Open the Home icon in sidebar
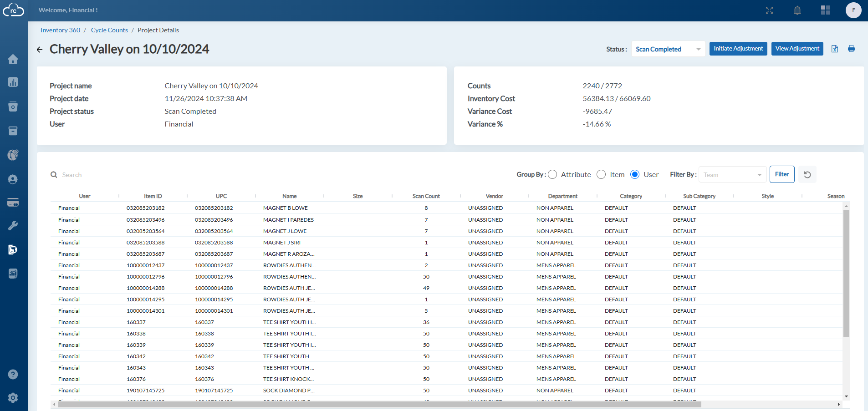 (x=13, y=59)
